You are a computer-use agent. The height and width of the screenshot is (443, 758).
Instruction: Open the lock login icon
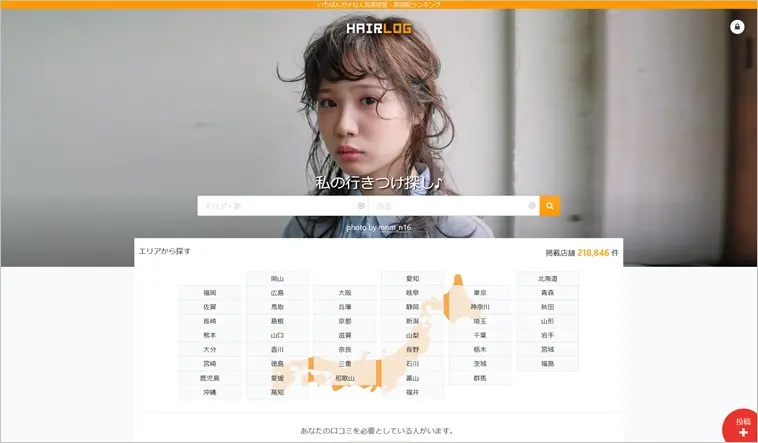(737, 27)
